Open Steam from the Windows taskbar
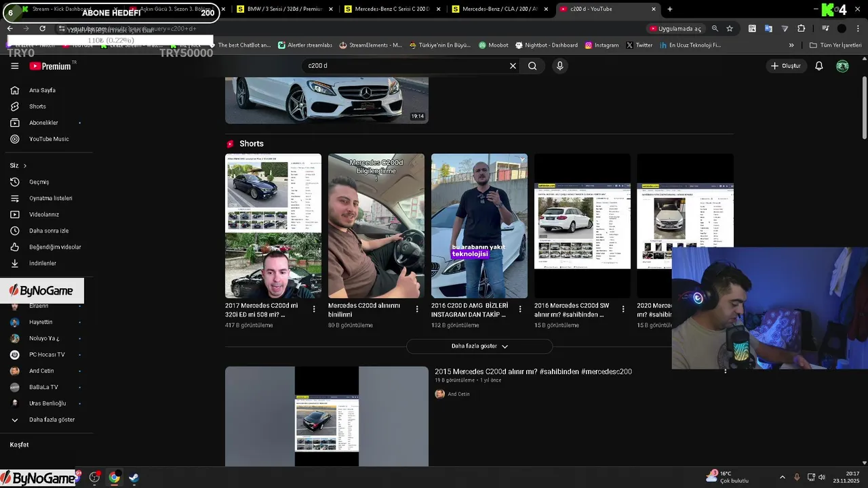The width and height of the screenshot is (868, 488). (134, 478)
